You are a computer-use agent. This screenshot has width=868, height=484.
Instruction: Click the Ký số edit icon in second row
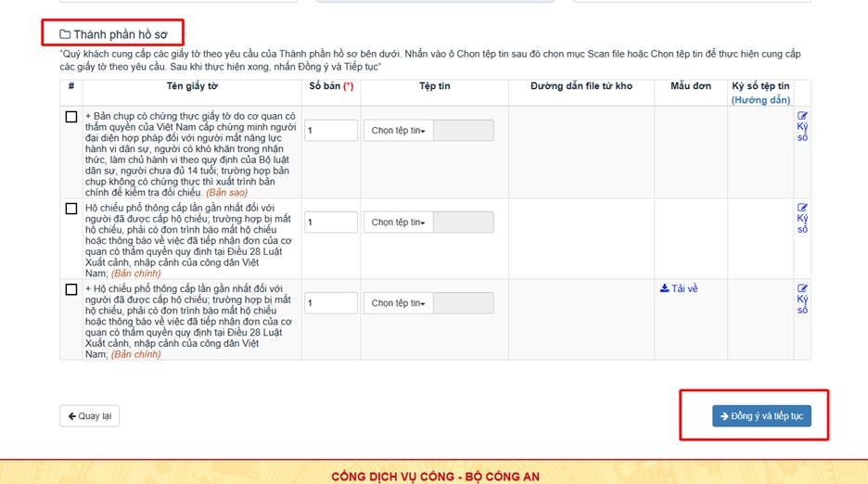pyautogui.click(x=802, y=208)
